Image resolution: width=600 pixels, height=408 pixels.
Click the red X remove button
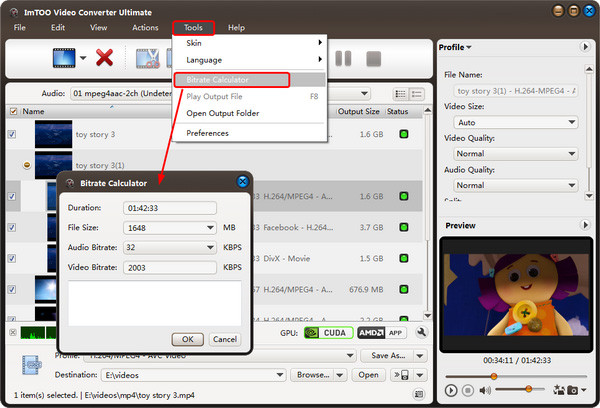[104, 58]
